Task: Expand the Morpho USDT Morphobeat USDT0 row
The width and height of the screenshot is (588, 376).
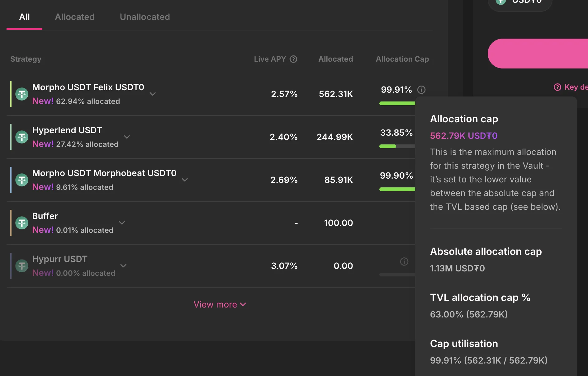Action: point(185,180)
